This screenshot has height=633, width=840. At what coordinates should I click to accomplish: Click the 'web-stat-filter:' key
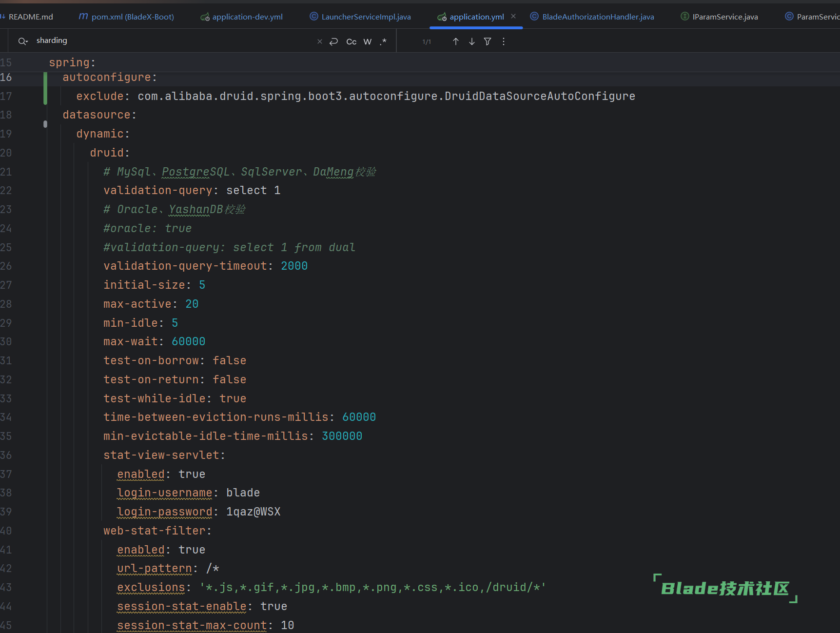[x=157, y=531]
